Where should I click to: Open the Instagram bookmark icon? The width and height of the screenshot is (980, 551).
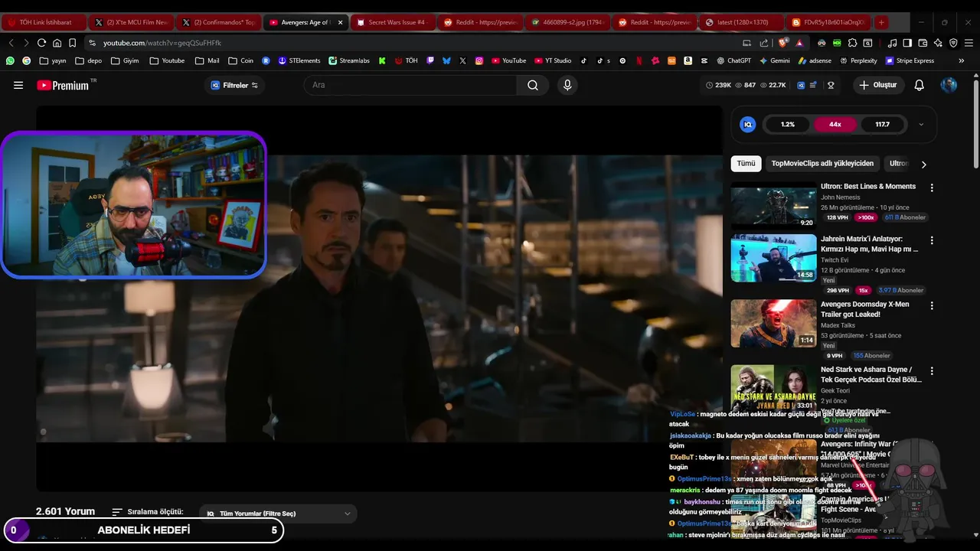coord(479,60)
